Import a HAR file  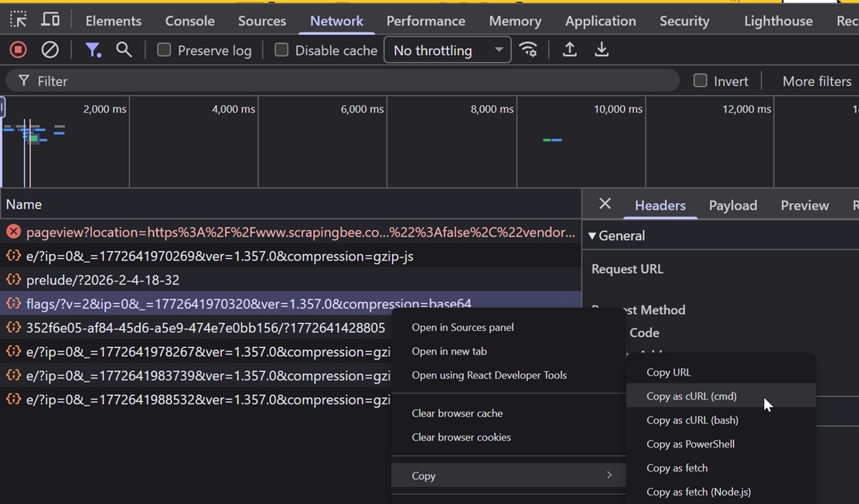[x=569, y=49]
